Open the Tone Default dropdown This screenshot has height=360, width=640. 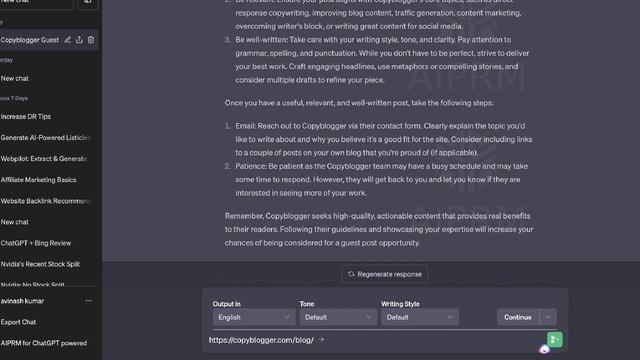click(338, 317)
